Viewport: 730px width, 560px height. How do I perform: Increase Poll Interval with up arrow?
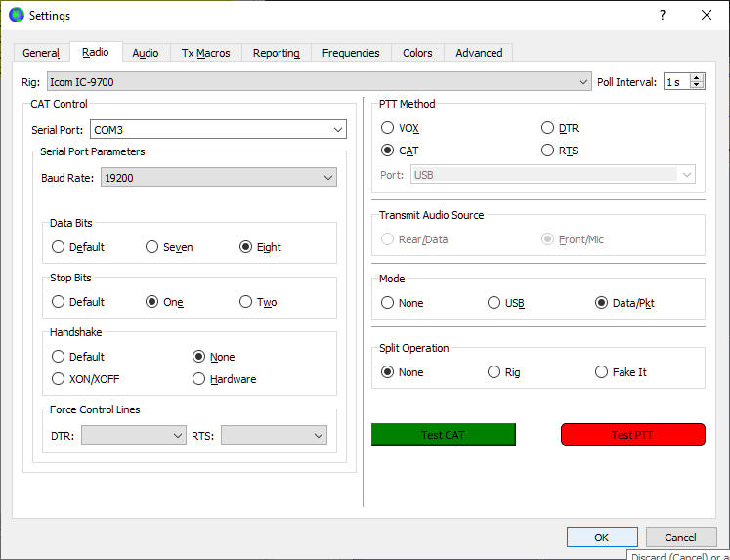coord(697,78)
